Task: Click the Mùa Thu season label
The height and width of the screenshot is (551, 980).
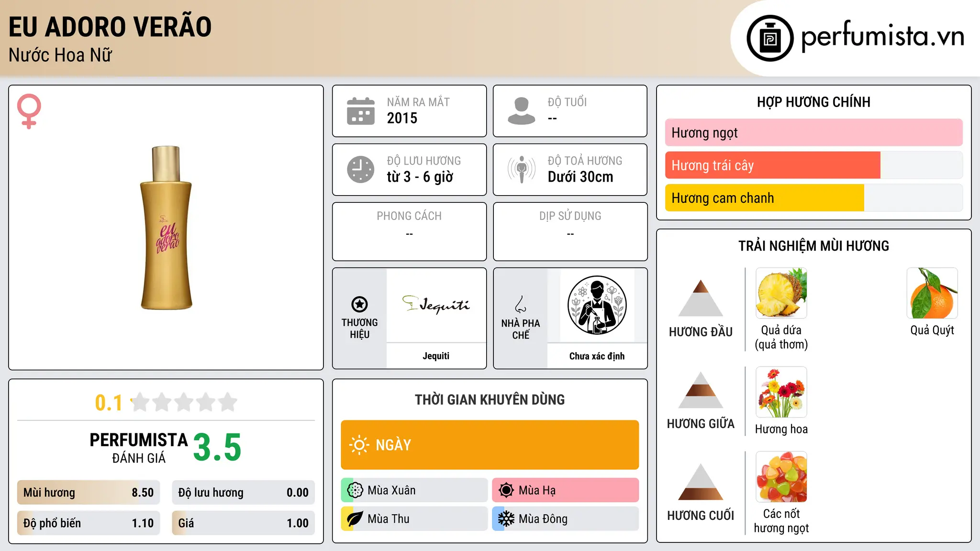Action: 389,519
